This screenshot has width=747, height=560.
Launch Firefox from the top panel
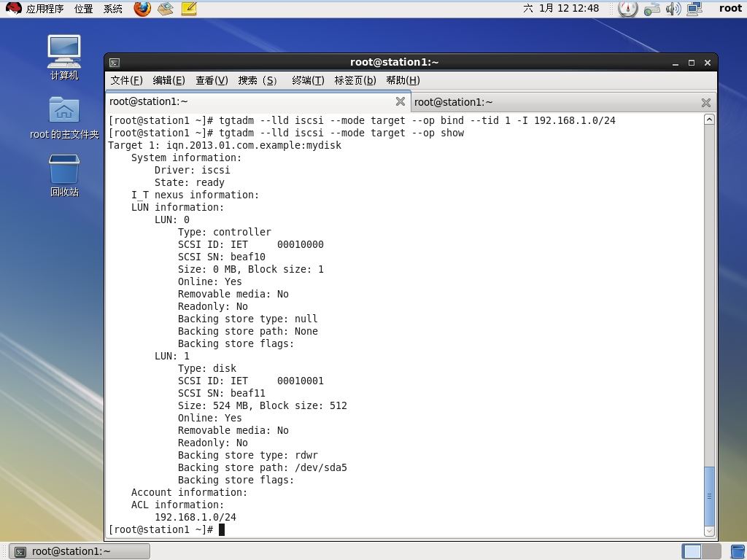(x=142, y=8)
